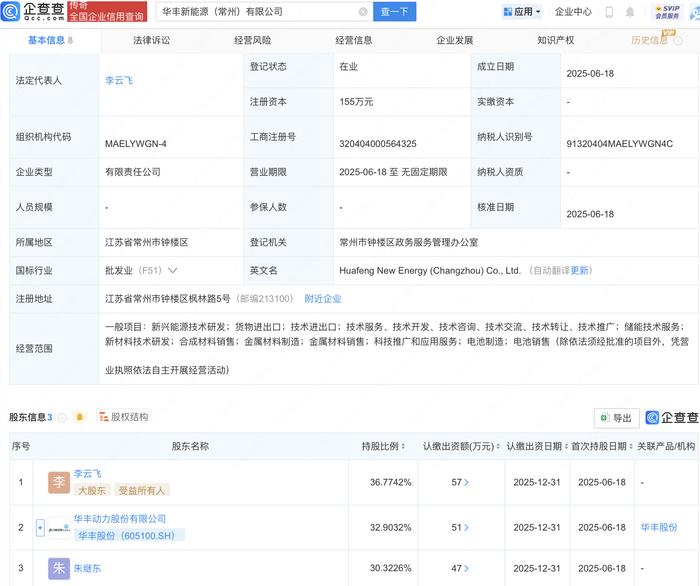Click the Qichacha logo in the header
Image resolution: width=700 pixels, height=586 pixels.
click(x=32, y=11)
